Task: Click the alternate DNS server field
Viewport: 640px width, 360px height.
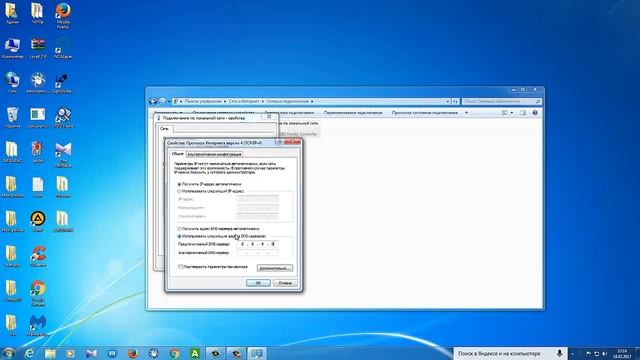Action: tap(258, 253)
